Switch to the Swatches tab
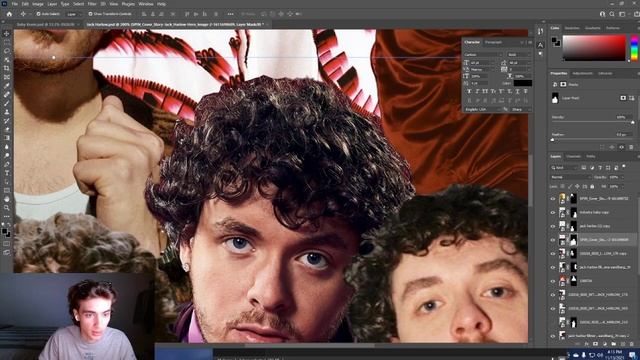640x360 pixels. coord(572,28)
